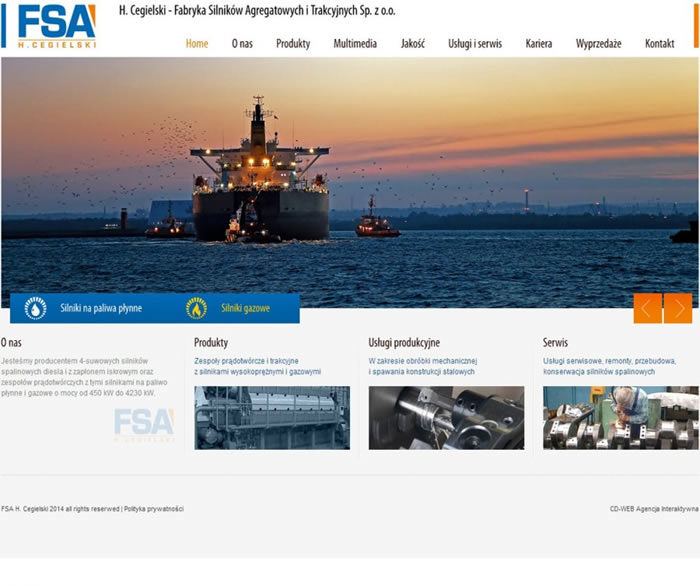The width and height of the screenshot is (700, 586).
Task: Open the Jakość menu item
Action: pos(412,43)
